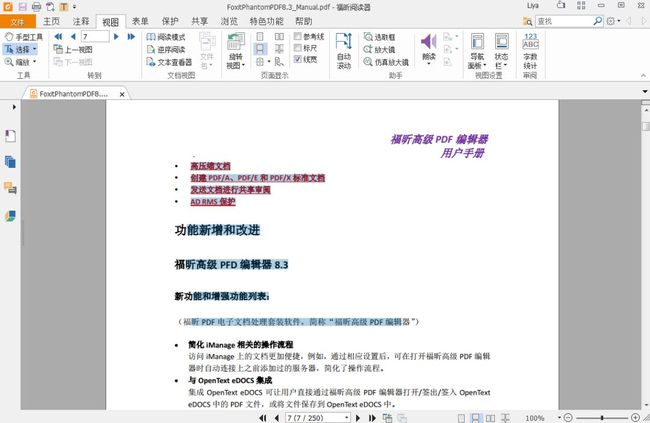Switch to Form (表单) tab

(140, 21)
